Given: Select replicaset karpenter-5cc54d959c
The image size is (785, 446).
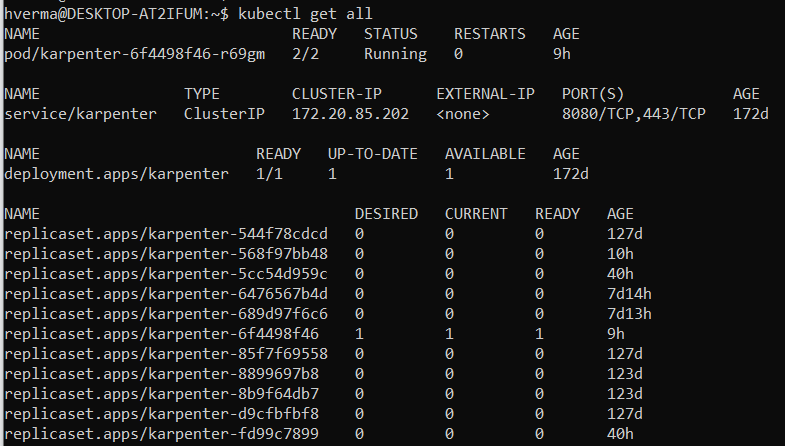Looking at the screenshot, I should point(166,274).
